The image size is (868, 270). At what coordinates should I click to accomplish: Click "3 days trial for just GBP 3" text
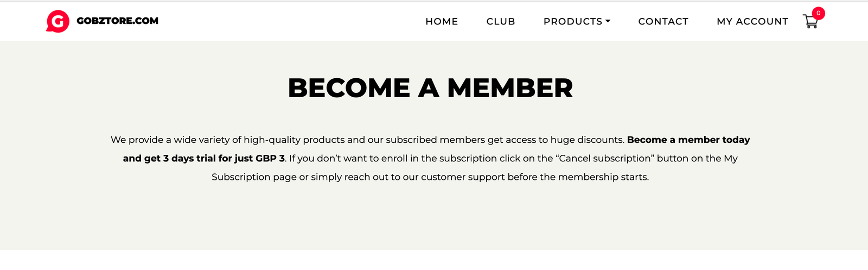[x=224, y=158]
